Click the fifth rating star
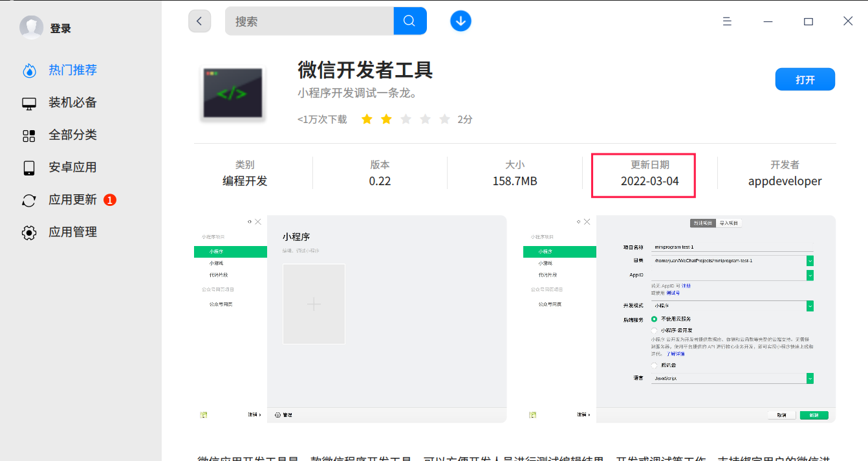This screenshot has width=868, height=461. tap(444, 119)
